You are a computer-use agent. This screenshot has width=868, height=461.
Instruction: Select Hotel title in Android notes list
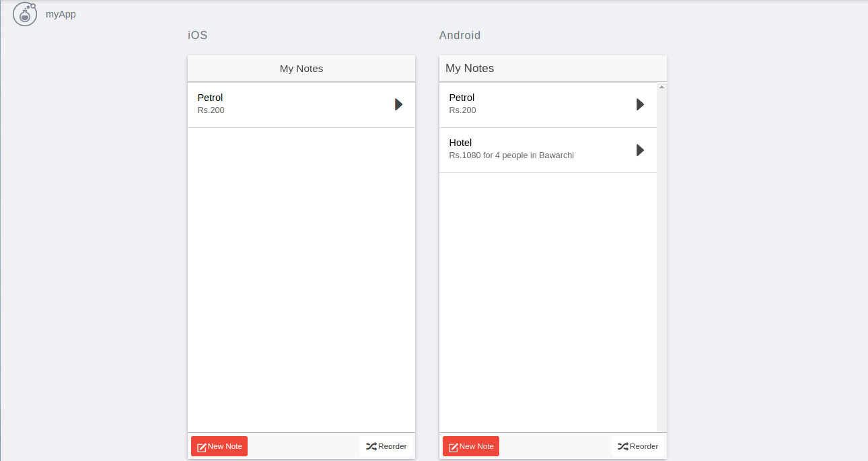(x=460, y=143)
